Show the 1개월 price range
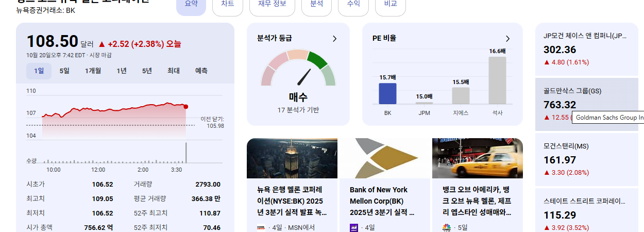Screen dimensions: 644x232 click(93, 71)
